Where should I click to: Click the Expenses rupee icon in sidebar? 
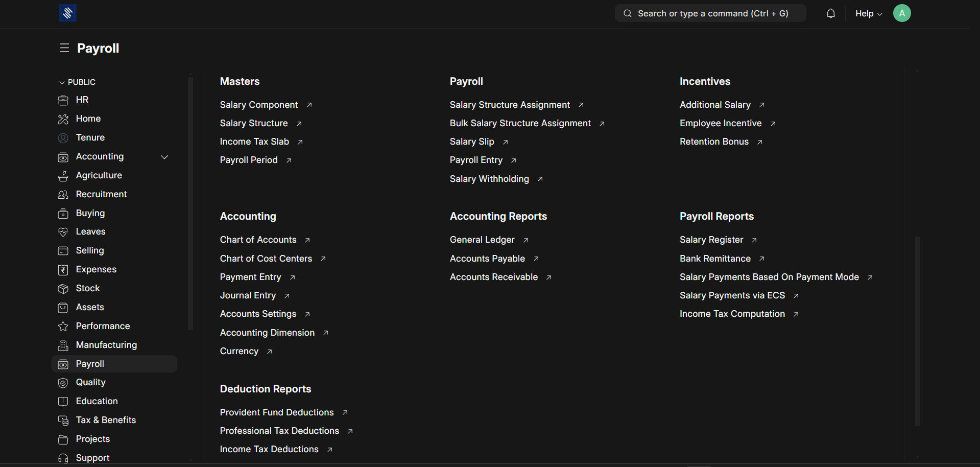coord(63,270)
